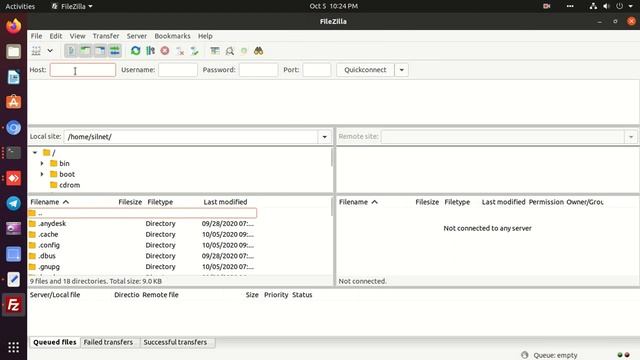The image size is (640, 360).
Task: Open Files manager from dock
Action: point(13,51)
